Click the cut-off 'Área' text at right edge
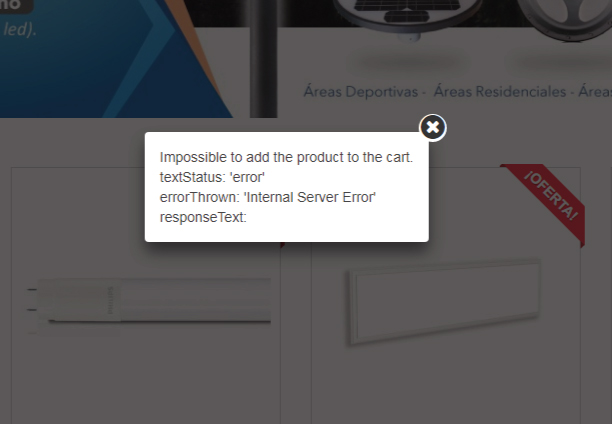The image size is (612, 424). (595, 92)
